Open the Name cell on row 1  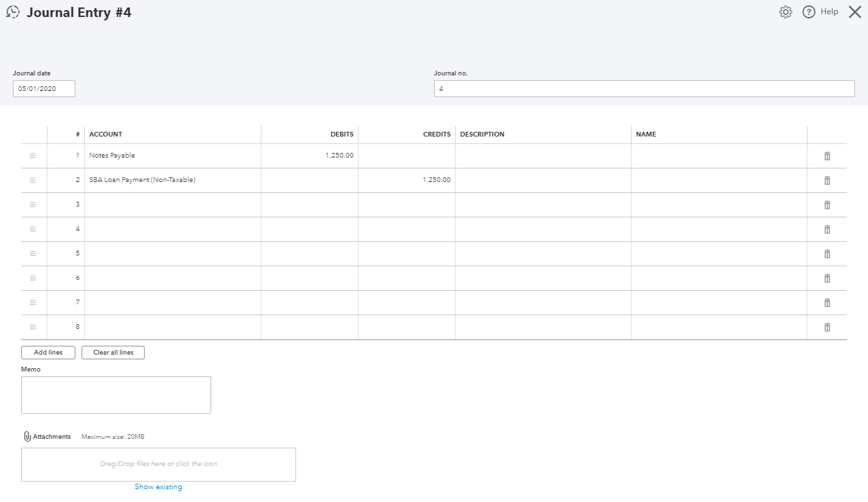coord(719,156)
